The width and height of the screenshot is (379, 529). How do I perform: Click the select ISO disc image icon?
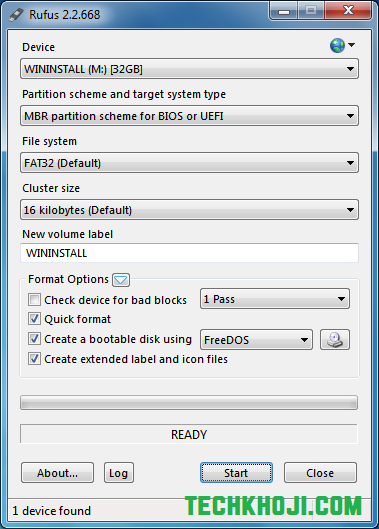(x=335, y=339)
